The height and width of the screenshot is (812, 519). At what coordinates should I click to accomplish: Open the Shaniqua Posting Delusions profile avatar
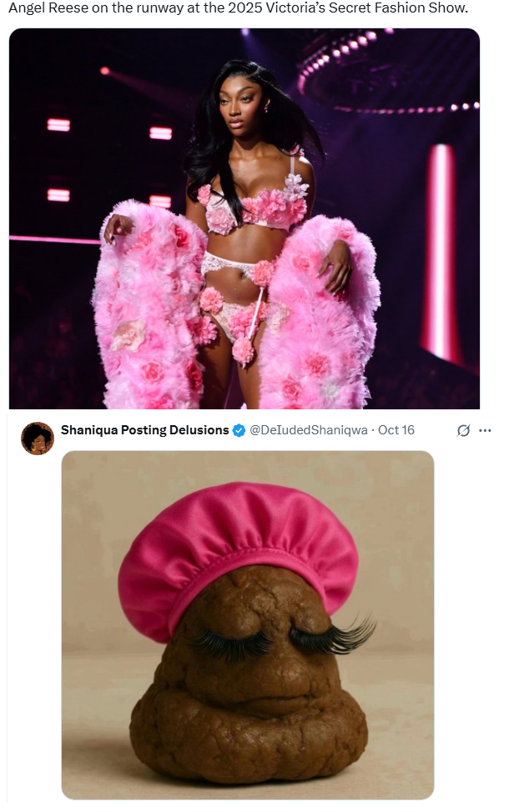coord(38,439)
